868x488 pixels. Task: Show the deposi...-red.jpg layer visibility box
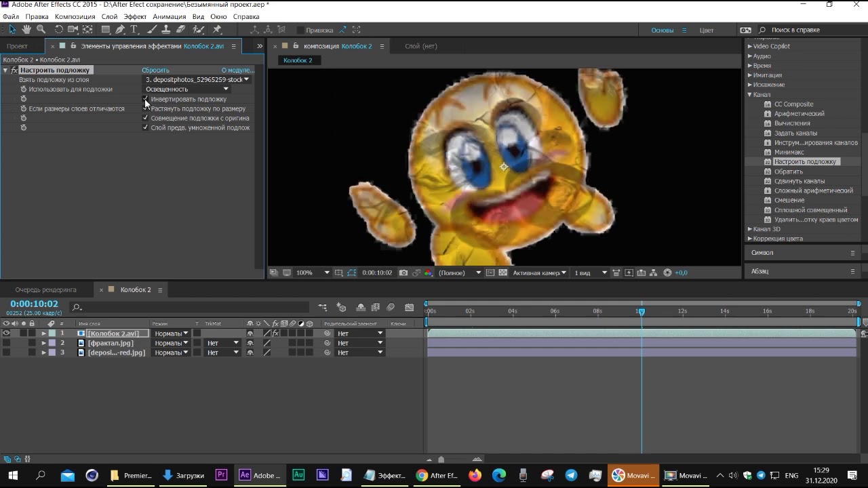[6, 352]
